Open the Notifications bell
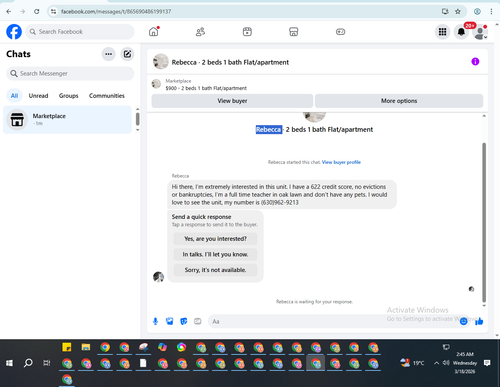 [x=461, y=32]
